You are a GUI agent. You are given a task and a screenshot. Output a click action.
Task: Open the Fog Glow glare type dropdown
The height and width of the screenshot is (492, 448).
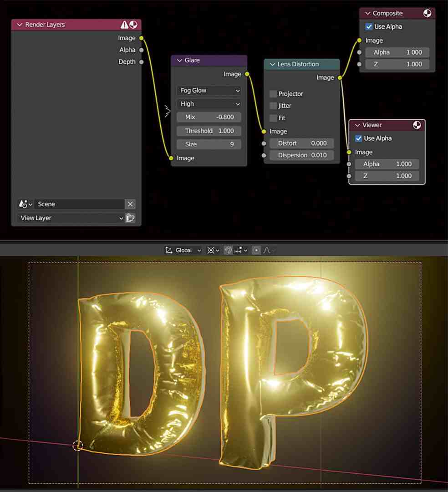209,90
